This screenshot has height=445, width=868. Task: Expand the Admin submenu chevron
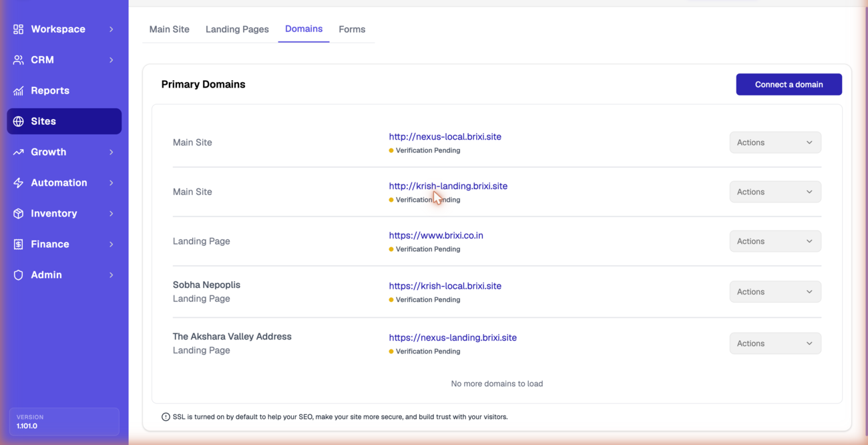click(x=112, y=275)
